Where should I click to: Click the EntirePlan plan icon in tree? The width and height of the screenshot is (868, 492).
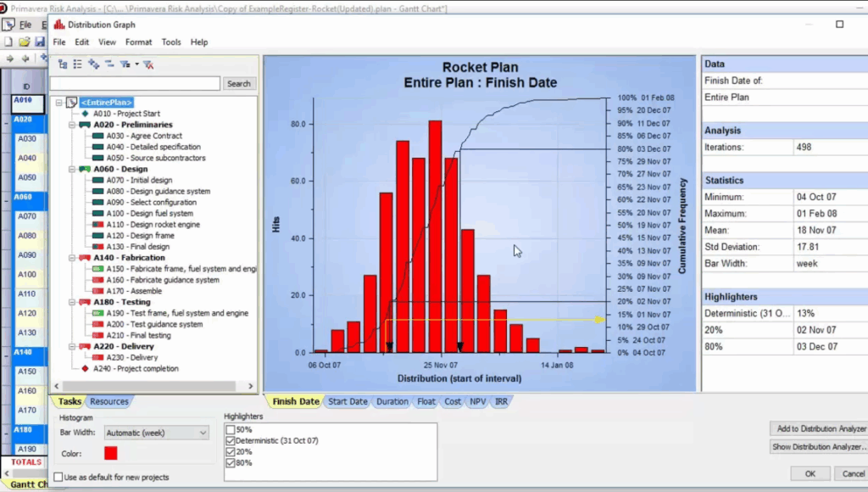click(72, 103)
